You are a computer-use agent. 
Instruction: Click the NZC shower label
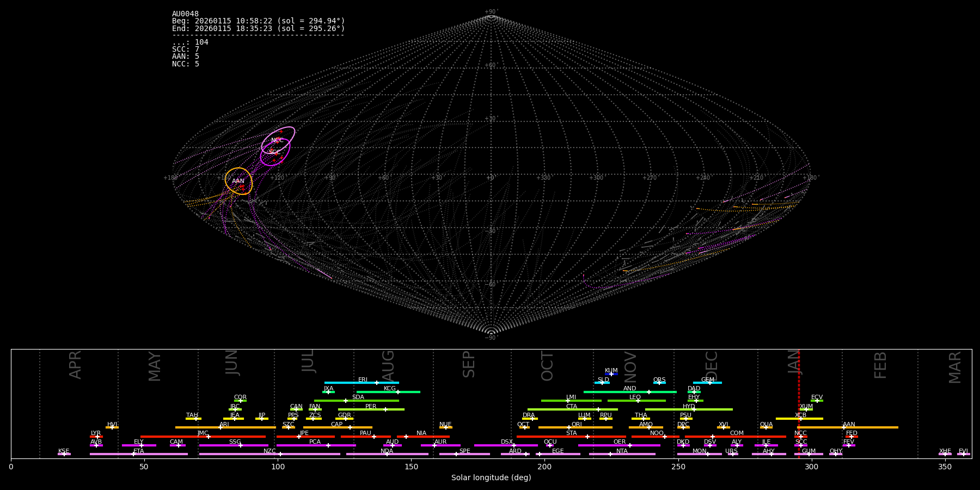269,451
